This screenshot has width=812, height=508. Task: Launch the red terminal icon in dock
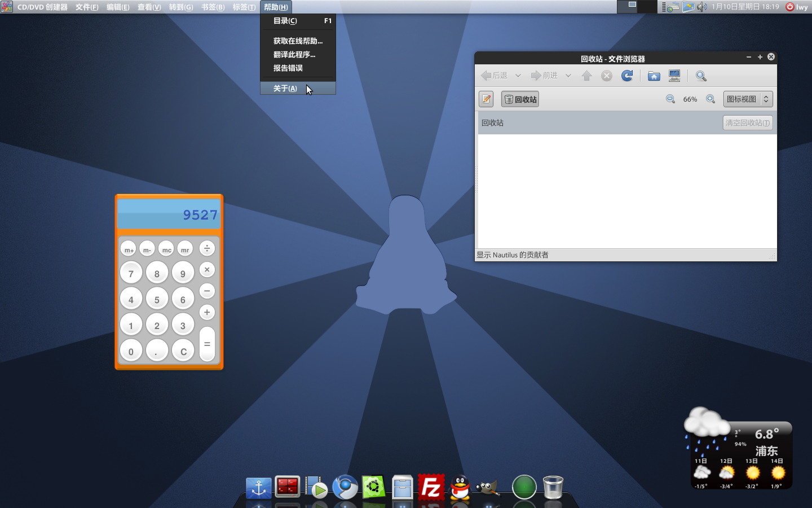[x=288, y=487]
